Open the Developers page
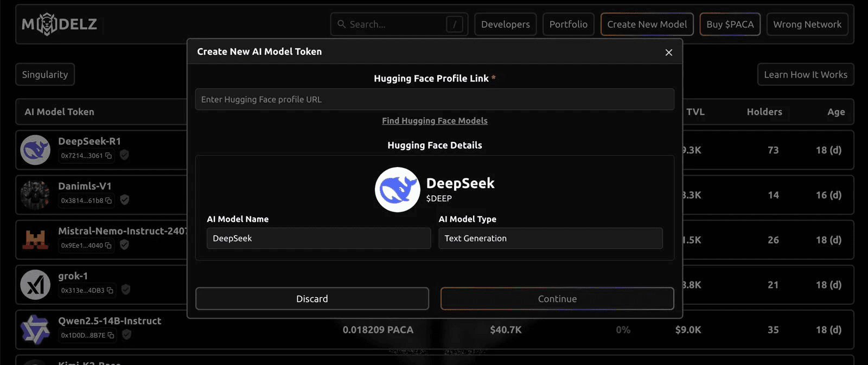This screenshot has width=868, height=365. (x=506, y=24)
